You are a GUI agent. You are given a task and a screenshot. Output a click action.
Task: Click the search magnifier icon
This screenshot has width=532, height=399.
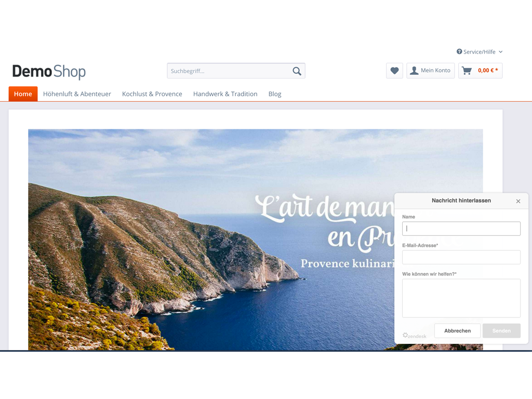coord(297,71)
